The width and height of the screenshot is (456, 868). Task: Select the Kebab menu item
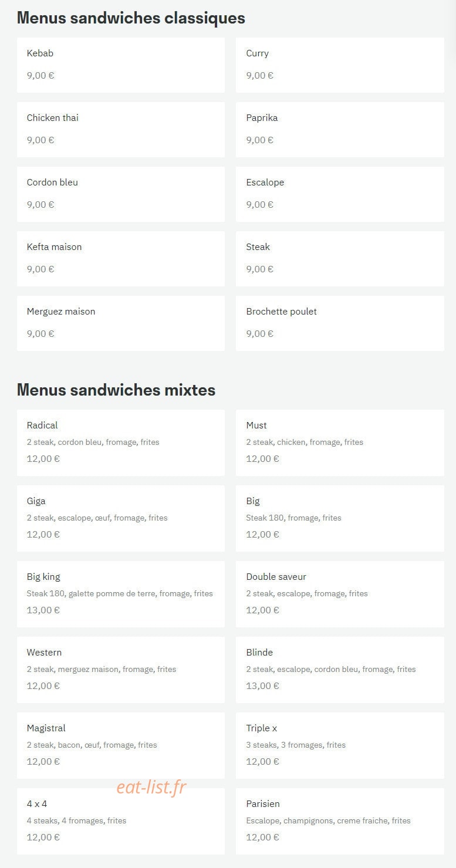(x=120, y=65)
